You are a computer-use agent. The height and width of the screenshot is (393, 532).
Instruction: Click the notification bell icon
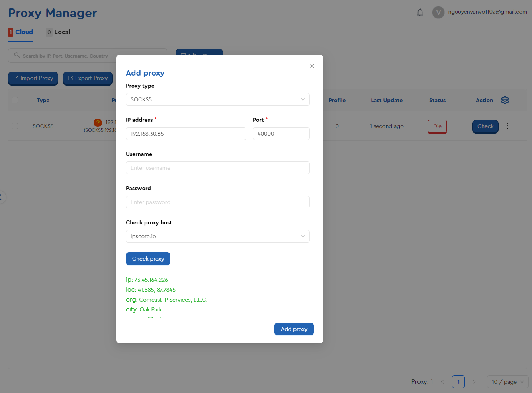point(420,12)
